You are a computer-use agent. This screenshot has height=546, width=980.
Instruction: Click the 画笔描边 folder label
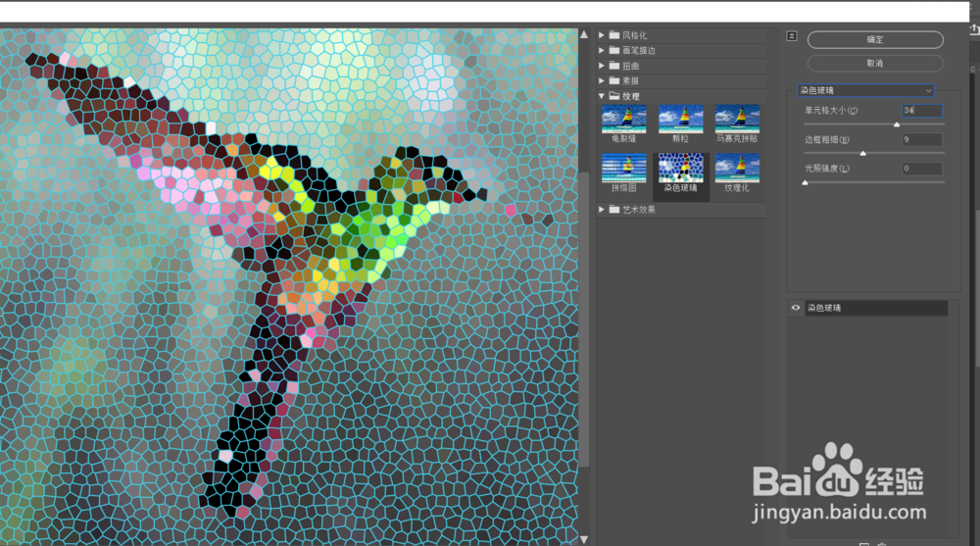coord(639,51)
